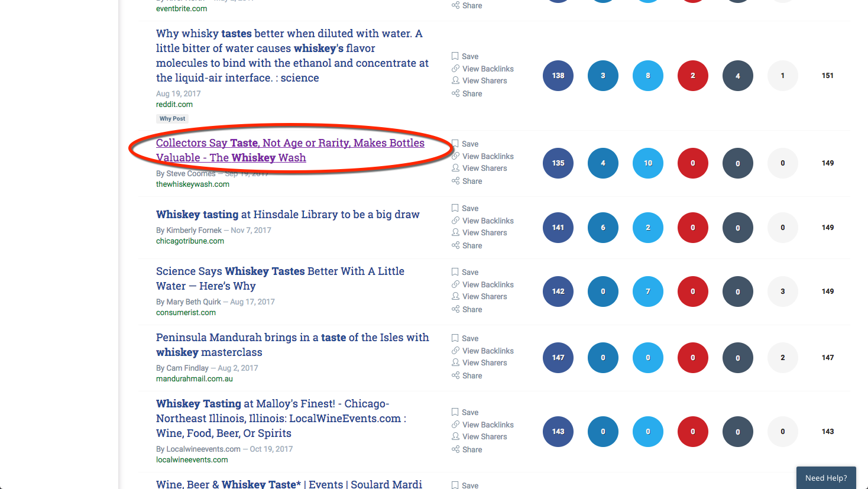This screenshot has width=868, height=489.
Task: View Backlinks for localwineevents.com article
Action: point(482,425)
